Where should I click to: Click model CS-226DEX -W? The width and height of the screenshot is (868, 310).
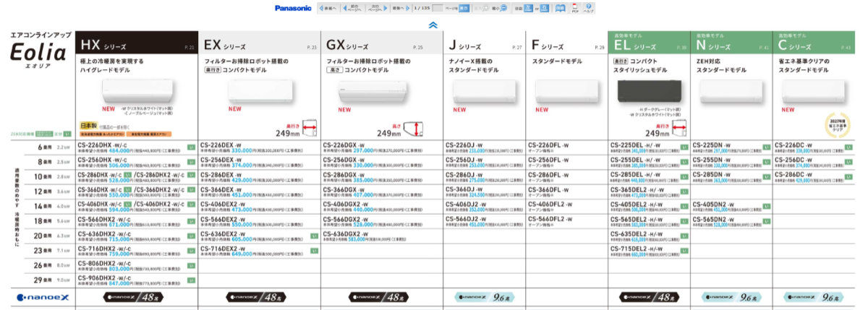(x=223, y=145)
